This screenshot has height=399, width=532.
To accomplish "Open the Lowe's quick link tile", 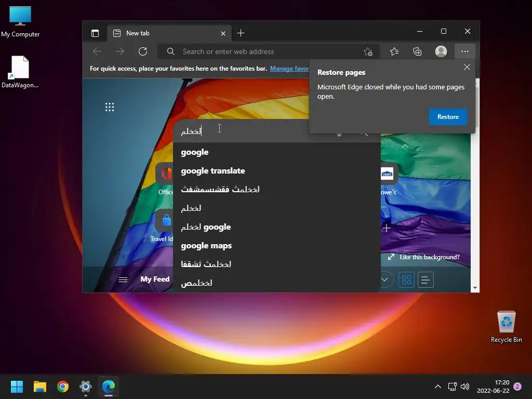I will 388,180.
